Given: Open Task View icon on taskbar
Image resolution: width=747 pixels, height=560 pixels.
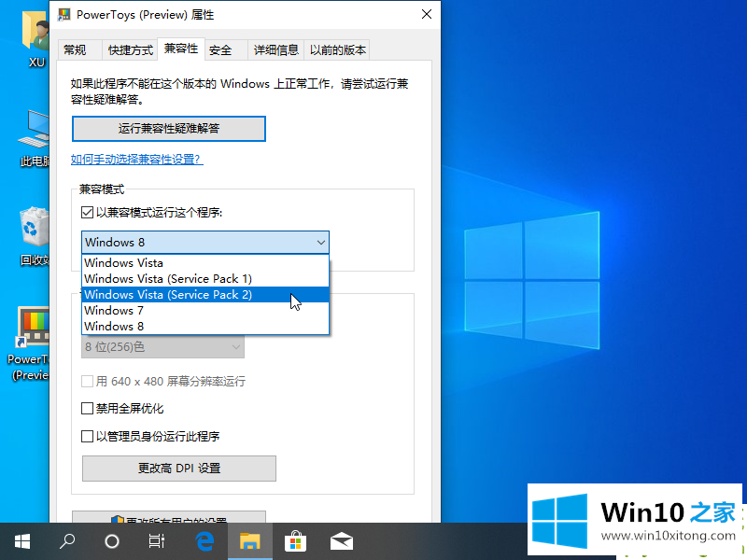Looking at the screenshot, I should tap(156, 541).
